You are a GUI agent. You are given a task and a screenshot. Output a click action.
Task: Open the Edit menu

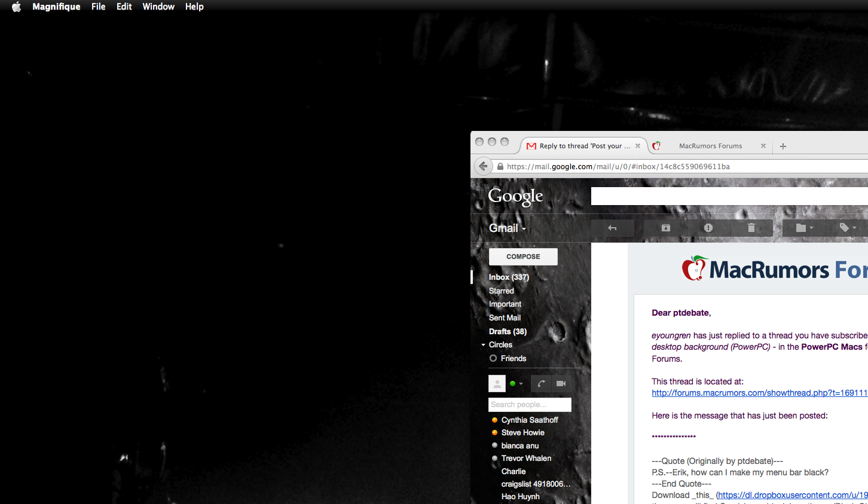[124, 7]
